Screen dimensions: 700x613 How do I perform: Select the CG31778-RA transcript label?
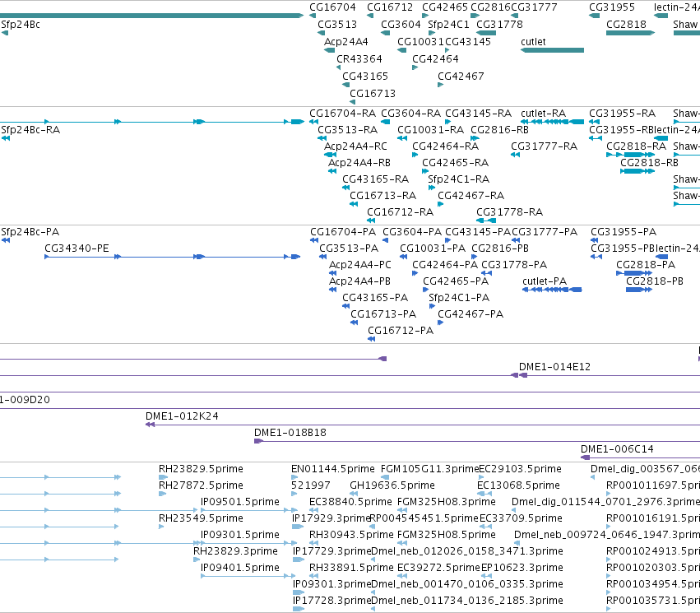509,212
